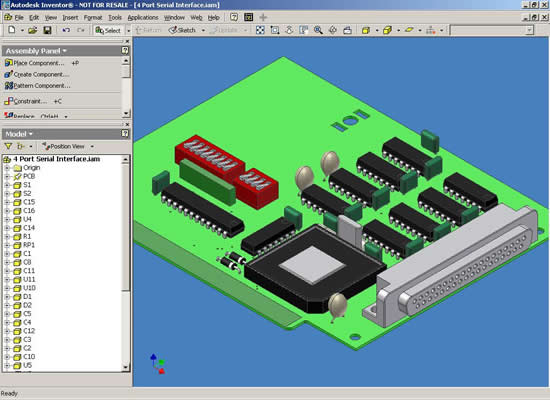Click the Help topics question icon in menu bar

pos(234,17)
